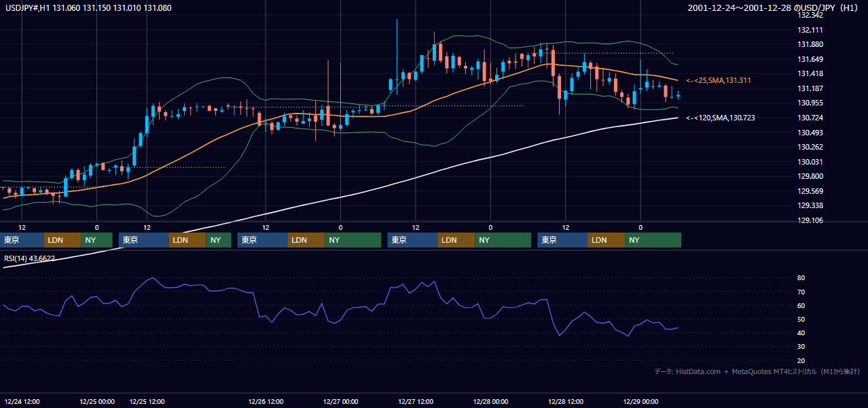Click the 129.338 price axis label
The image size is (868, 408).
tap(810, 206)
